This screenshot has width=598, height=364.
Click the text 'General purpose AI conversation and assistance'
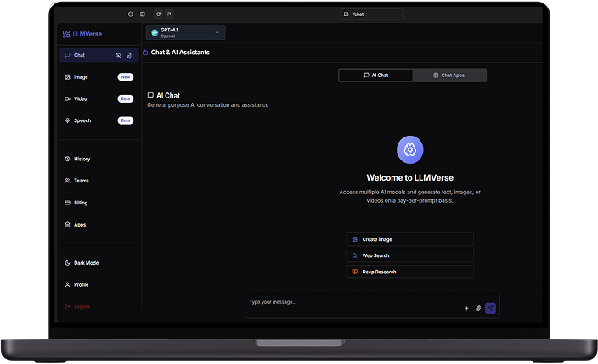208,105
